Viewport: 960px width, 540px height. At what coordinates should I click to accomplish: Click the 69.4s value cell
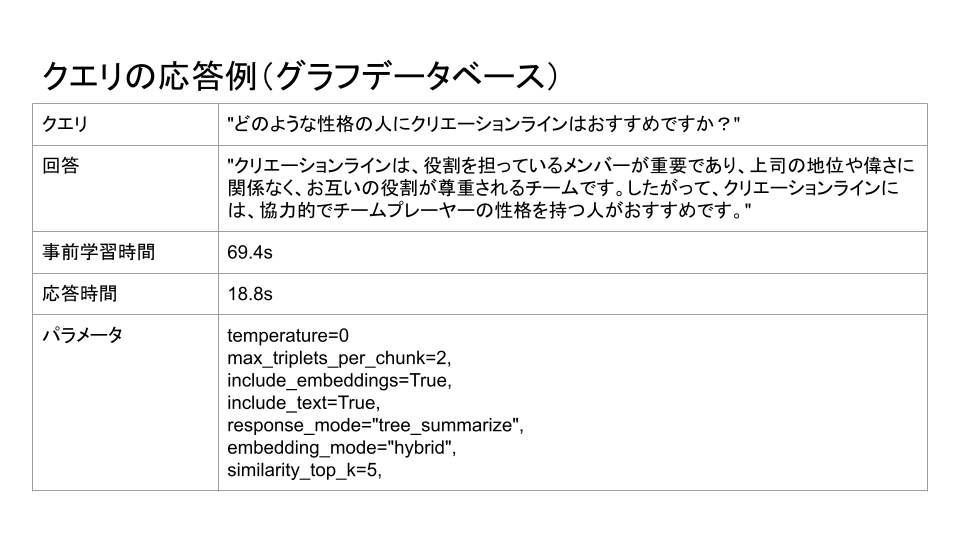click(572, 252)
